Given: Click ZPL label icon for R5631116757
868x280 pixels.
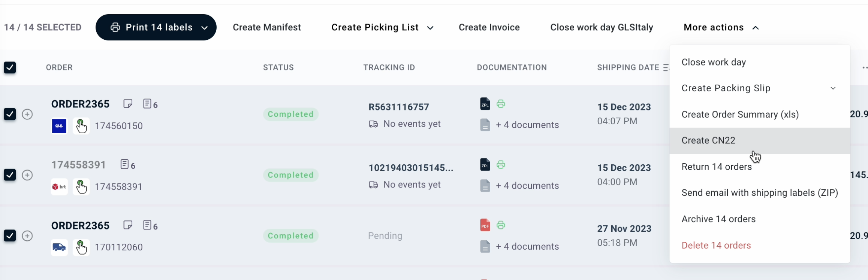Looking at the screenshot, I should (485, 104).
